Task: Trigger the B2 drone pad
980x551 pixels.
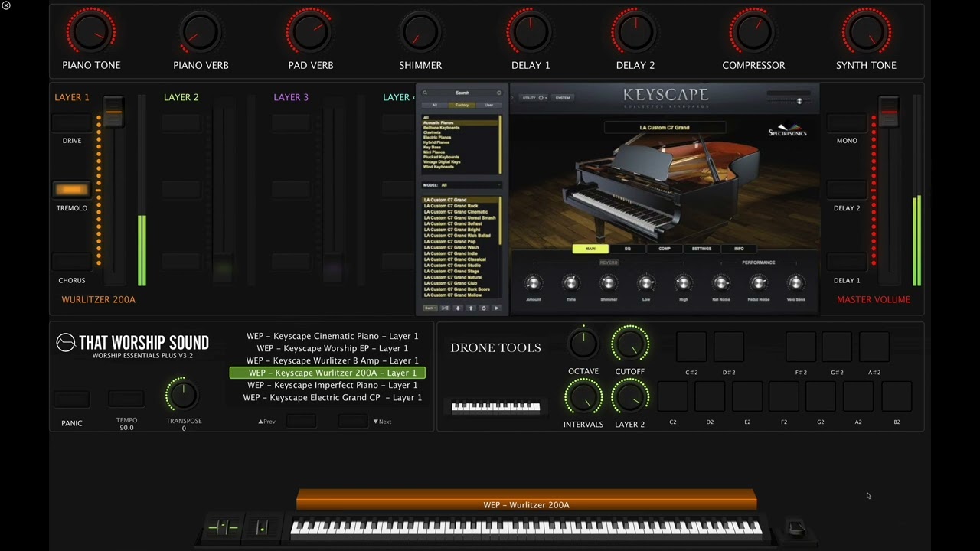Action: 897,397
